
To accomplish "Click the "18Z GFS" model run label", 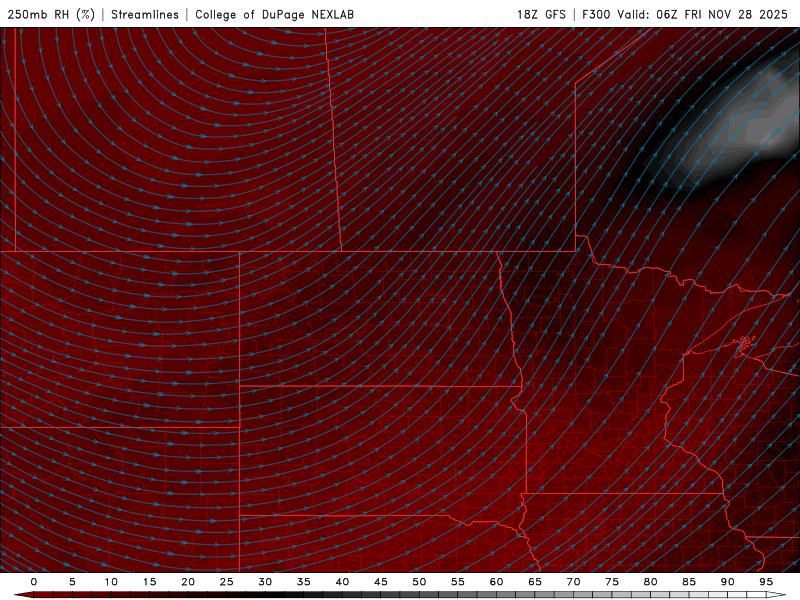I will click(541, 14).
